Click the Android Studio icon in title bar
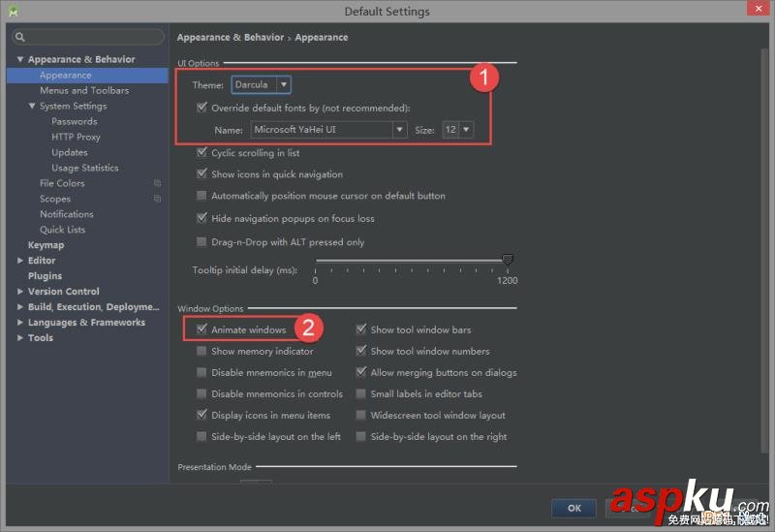 13,11
